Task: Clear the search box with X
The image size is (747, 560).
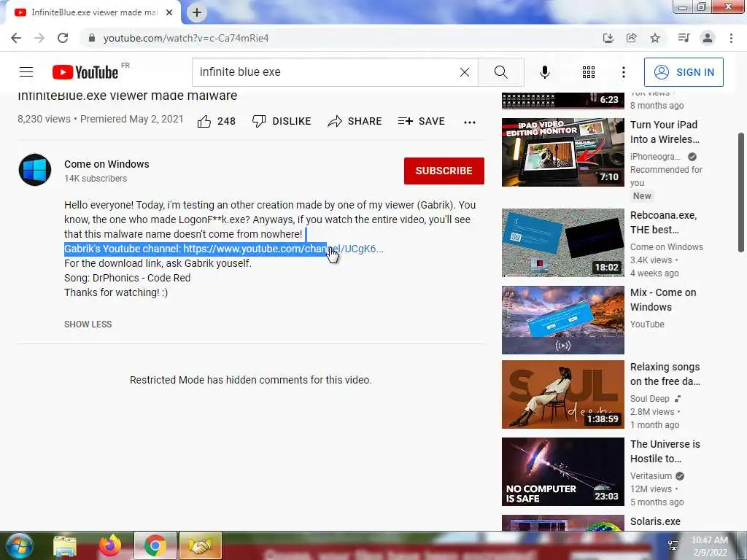Action: pyautogui.click(x=465, y=72)
